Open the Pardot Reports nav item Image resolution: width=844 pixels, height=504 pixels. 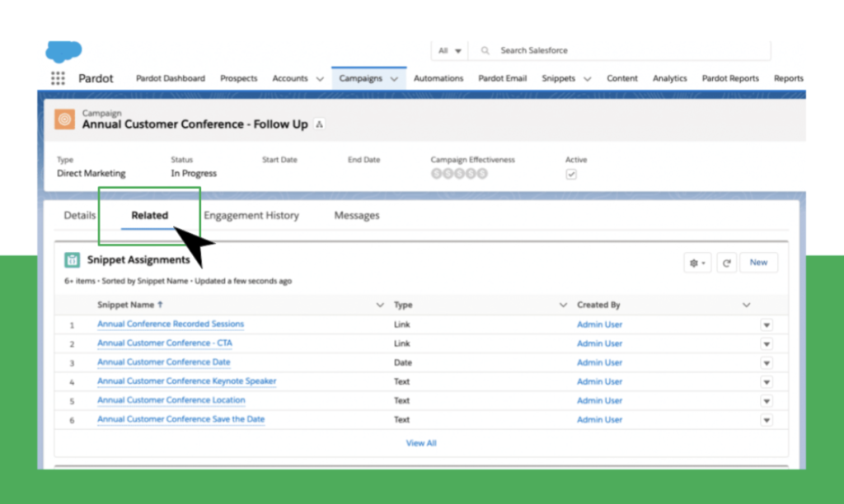click(730, 78)
